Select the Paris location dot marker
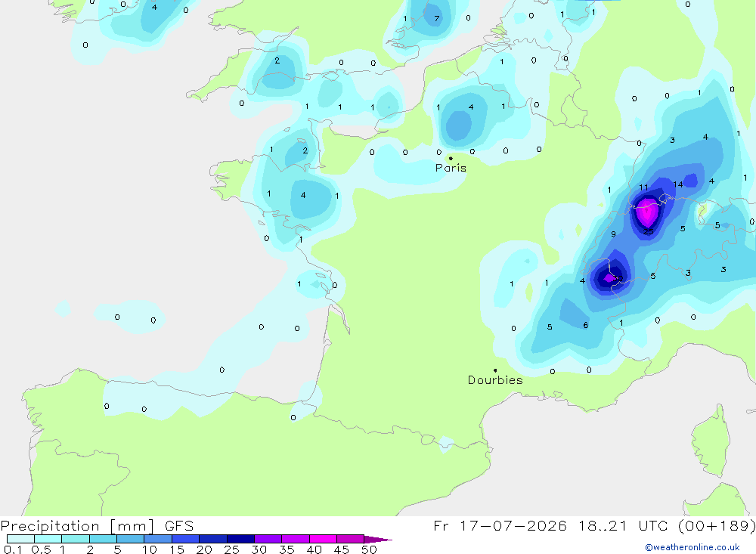The image size is (756, 554). click(x=451, y=158)
